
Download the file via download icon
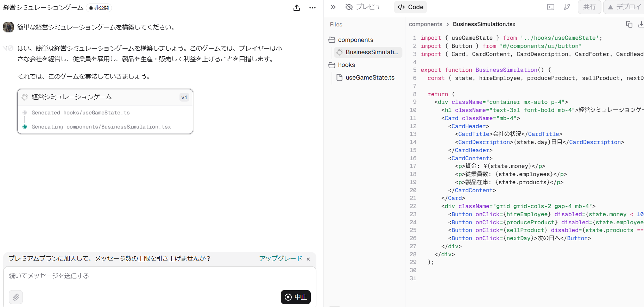click(641, 24)
